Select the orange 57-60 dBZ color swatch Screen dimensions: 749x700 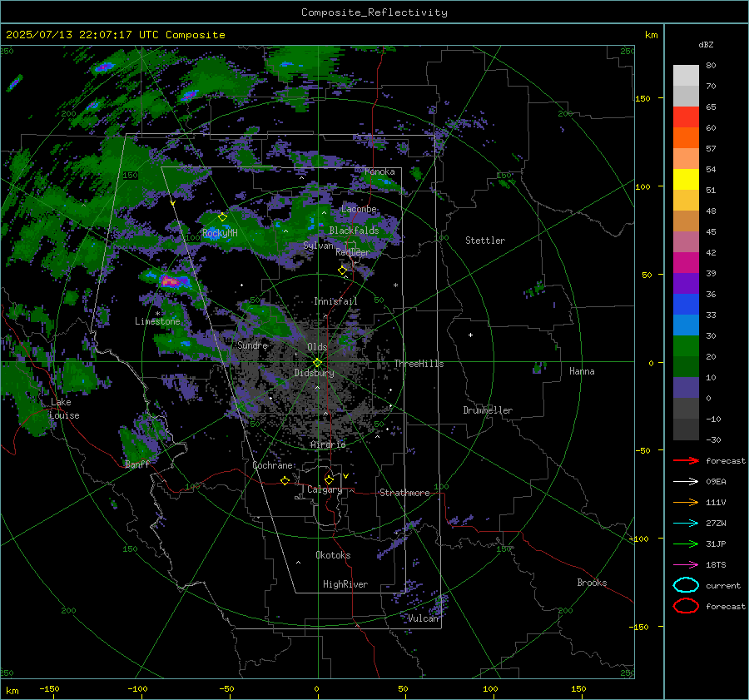point(686,138)
